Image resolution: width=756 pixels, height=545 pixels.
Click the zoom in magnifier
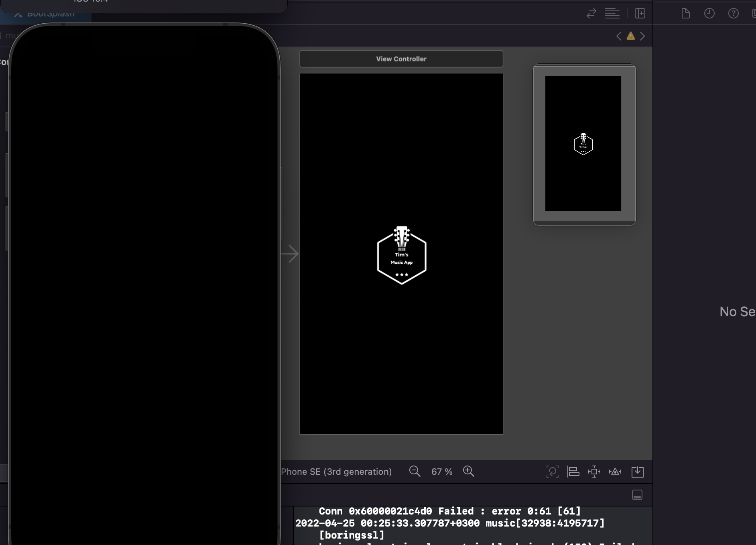coord(469,472)
